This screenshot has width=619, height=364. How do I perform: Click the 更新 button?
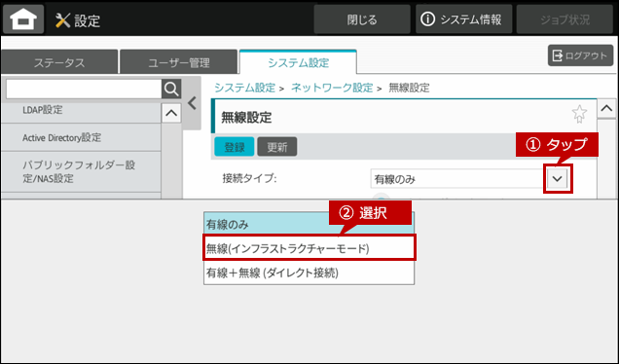277,146
